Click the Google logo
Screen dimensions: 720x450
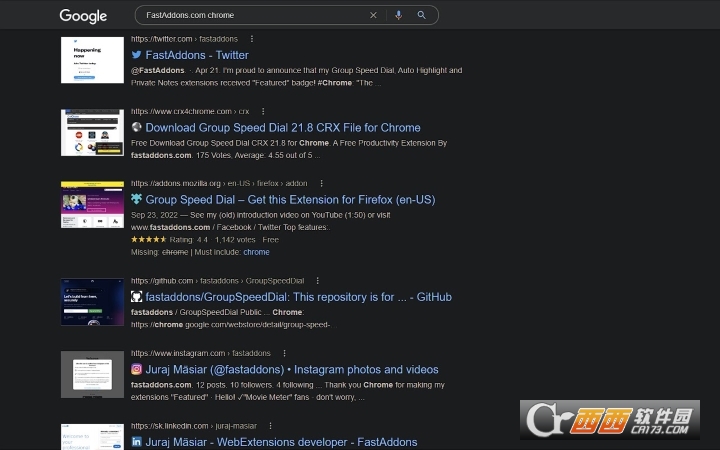click(x=83, y=16)
